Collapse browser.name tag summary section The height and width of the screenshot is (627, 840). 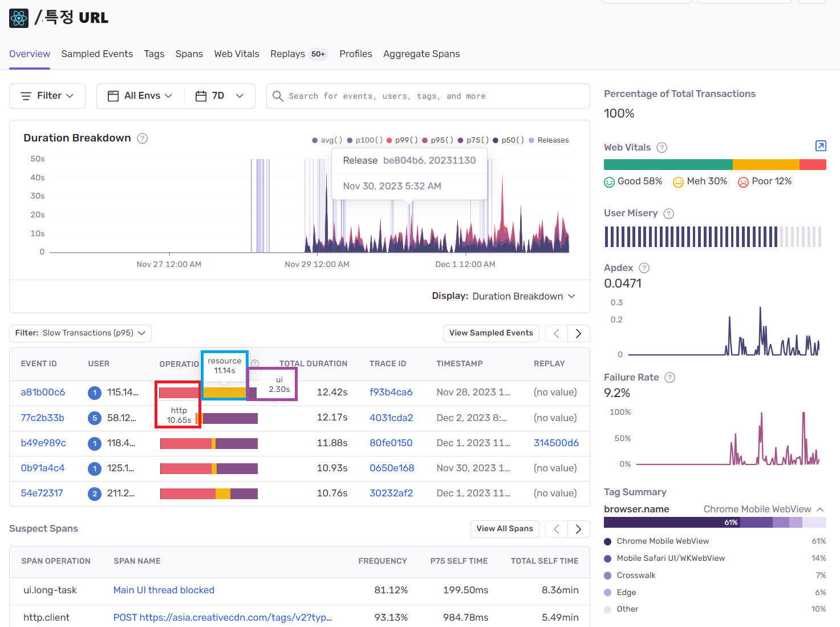(820, 509)
